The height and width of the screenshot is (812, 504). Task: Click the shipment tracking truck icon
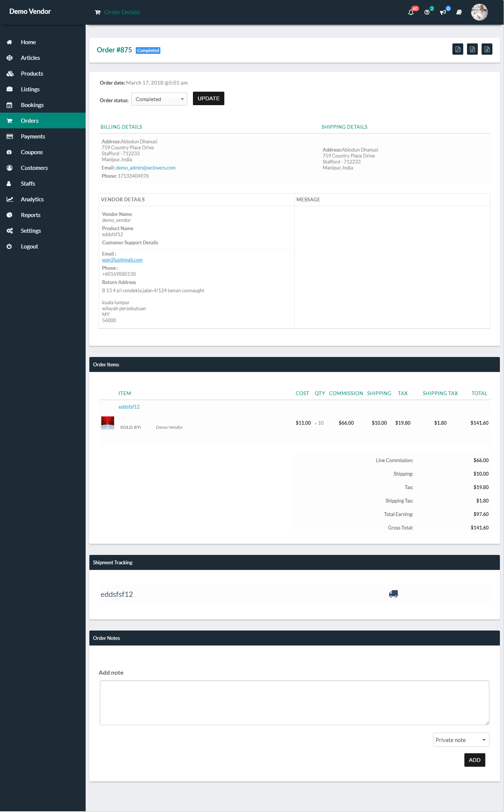[x=393, y=594]
